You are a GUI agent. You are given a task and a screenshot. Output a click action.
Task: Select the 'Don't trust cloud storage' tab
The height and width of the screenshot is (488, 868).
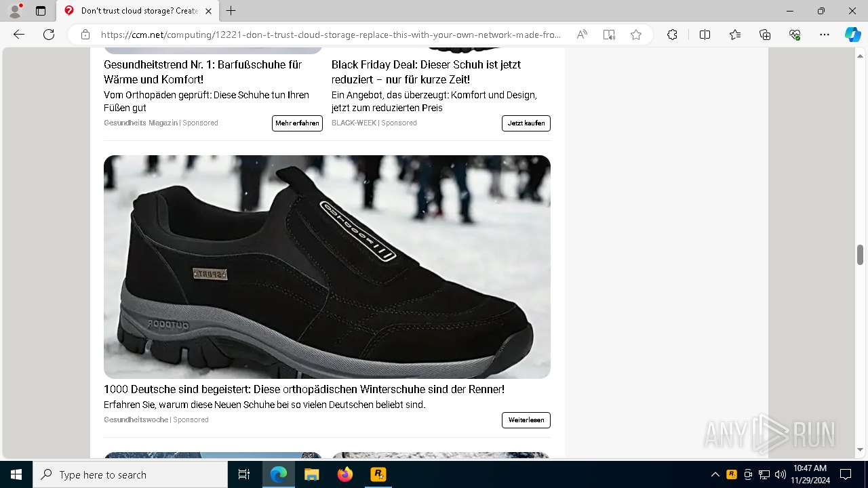138,11
